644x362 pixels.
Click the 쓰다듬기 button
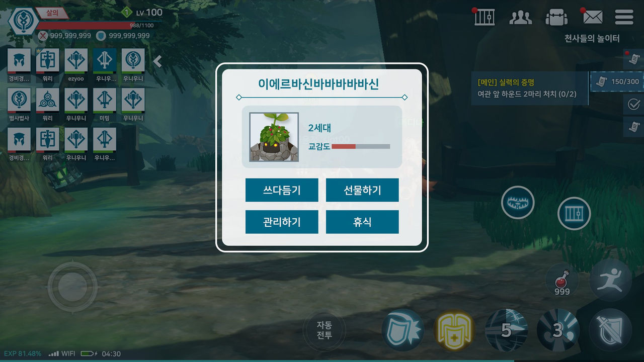pos(282,190)
